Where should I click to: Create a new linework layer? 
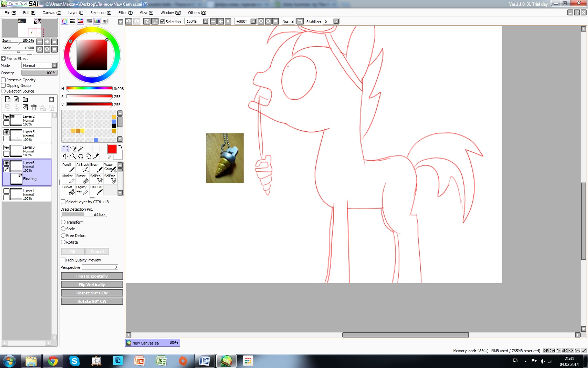point(16,100)
